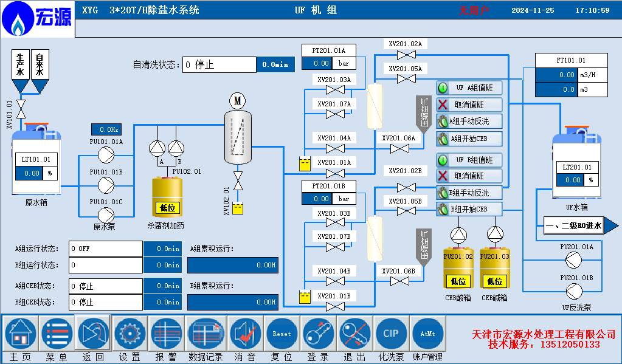
Task: Click valve XV201.02A symbol
Action: pyautogui.click(x=406, y=55)
